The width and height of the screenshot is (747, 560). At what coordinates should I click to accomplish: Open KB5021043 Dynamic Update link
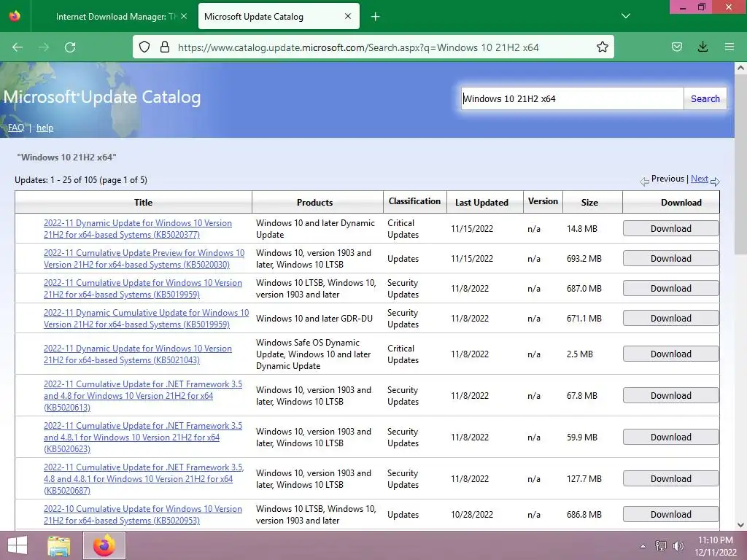[x=138, y=354]
